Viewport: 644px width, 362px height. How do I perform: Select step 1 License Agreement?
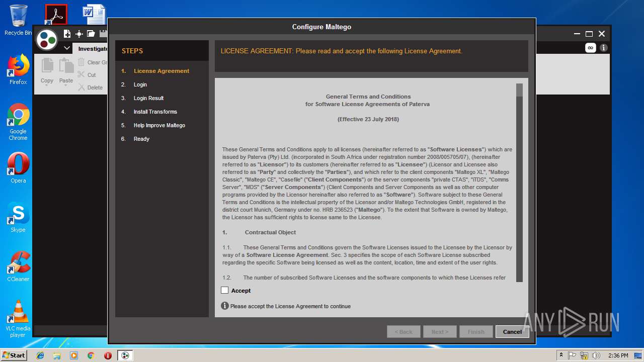click(162, 71)
